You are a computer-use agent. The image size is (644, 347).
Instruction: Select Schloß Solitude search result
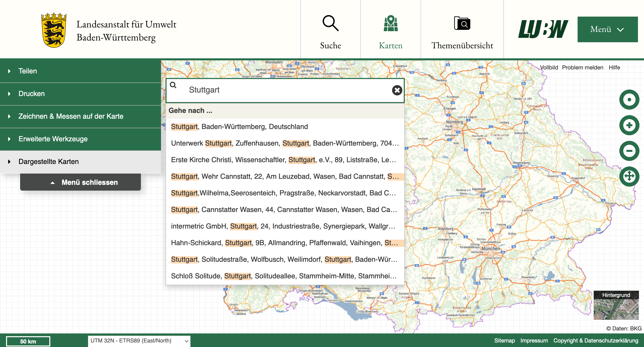pos(284,276)
